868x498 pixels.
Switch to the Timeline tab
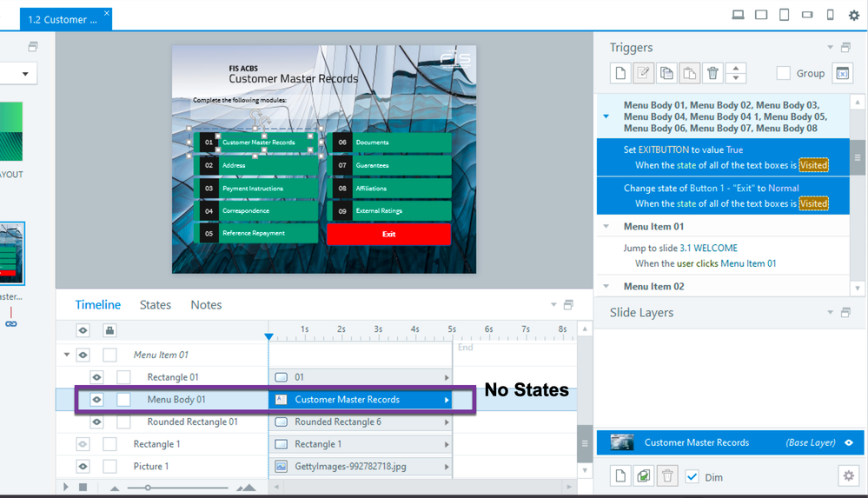(98, 305)
